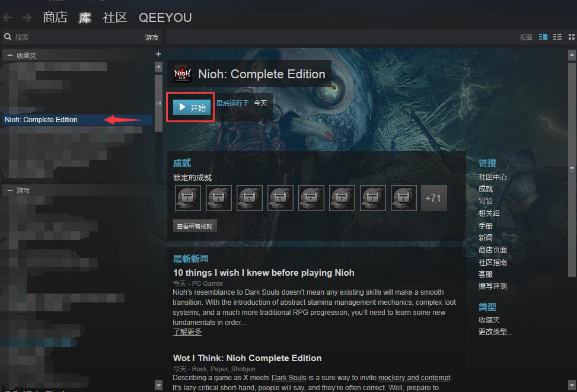
Task: Open 成就 link in the links sidebar
Action: click(485, 189)
